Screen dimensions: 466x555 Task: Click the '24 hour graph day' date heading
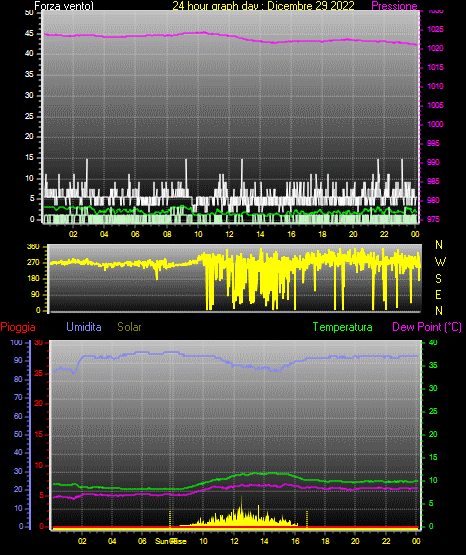pos(263,6)
